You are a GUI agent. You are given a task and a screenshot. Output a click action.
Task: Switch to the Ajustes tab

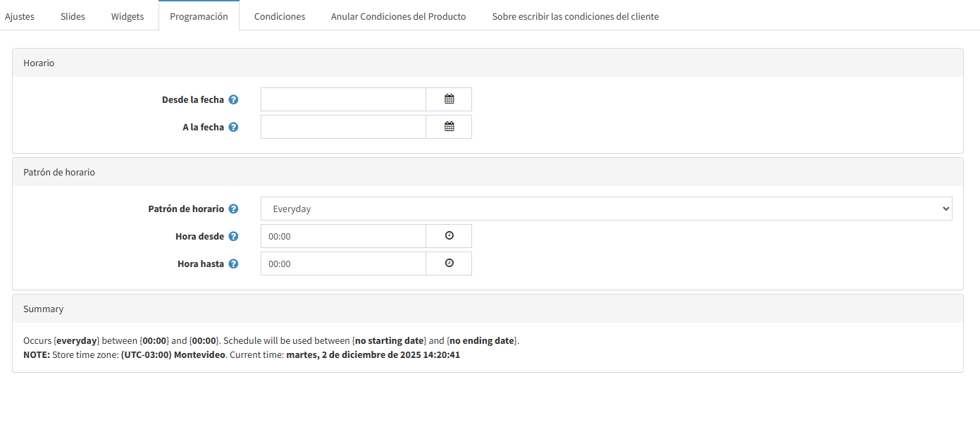(x=20, y=16)
